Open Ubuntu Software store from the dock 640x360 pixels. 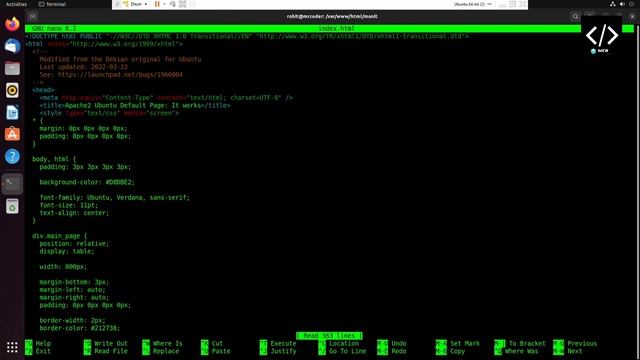point(12,134)
